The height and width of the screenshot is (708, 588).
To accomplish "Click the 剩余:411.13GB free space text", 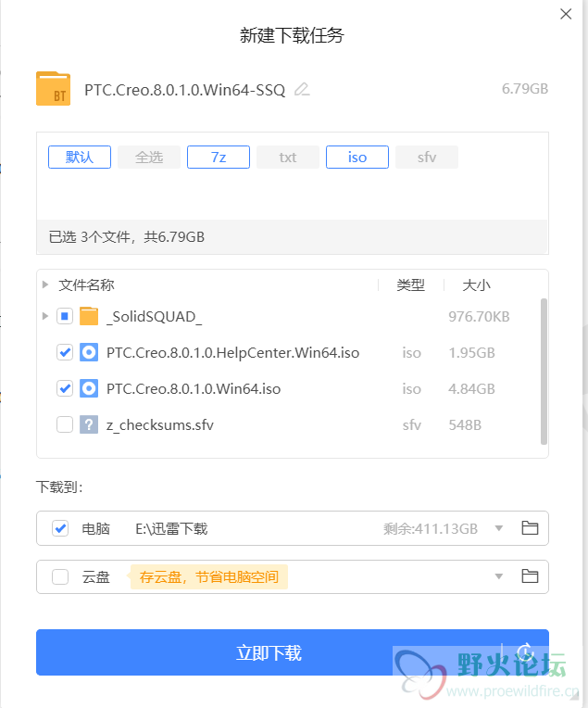I will 431,528.
